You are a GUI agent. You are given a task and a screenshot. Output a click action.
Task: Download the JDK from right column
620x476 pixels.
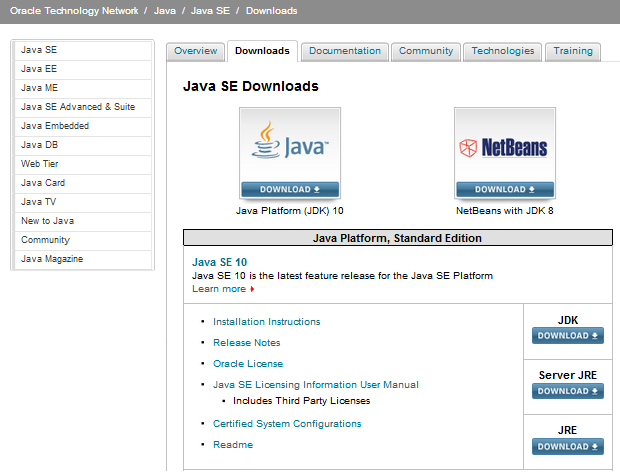point(567,336)
